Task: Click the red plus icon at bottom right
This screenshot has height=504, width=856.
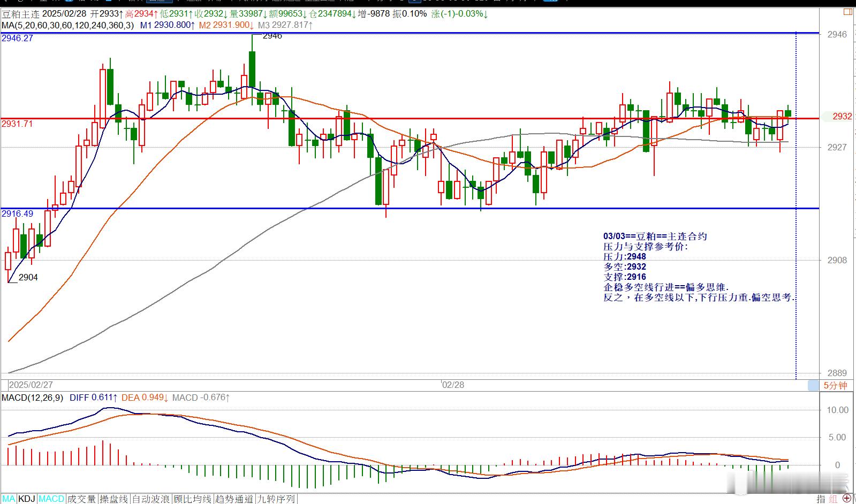Action: click(x=847, y=499)
